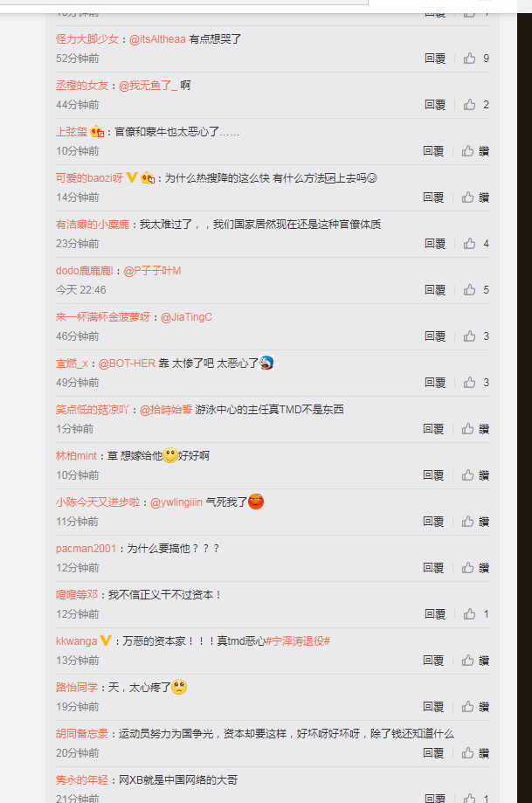
Task: Open username 来一杯满杯金菠萝呀 profile
Action: click(x=103, y=317)
